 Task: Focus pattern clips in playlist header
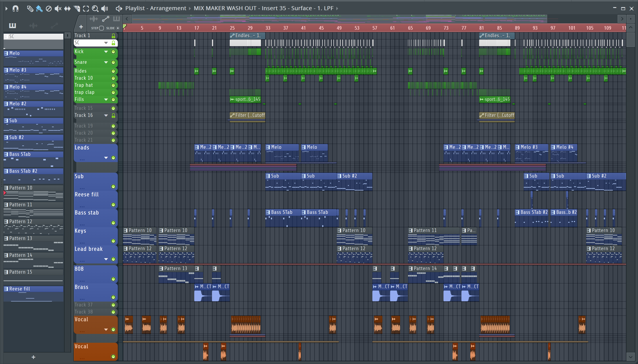[x=117, y=19]
